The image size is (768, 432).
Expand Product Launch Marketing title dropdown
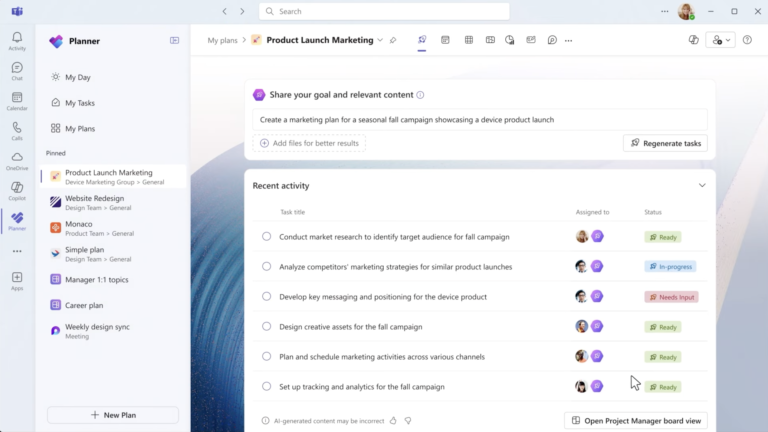click(380, 40)
